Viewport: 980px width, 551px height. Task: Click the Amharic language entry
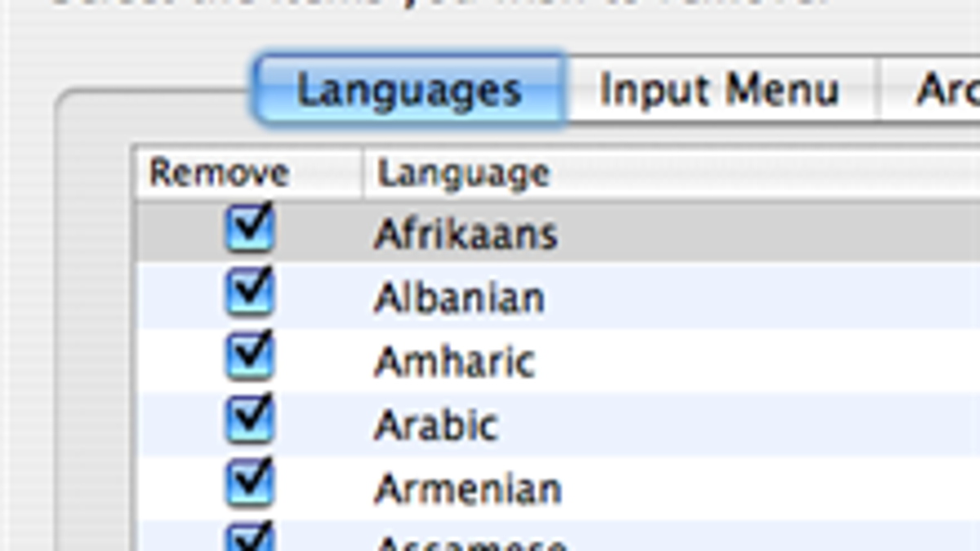454,362
